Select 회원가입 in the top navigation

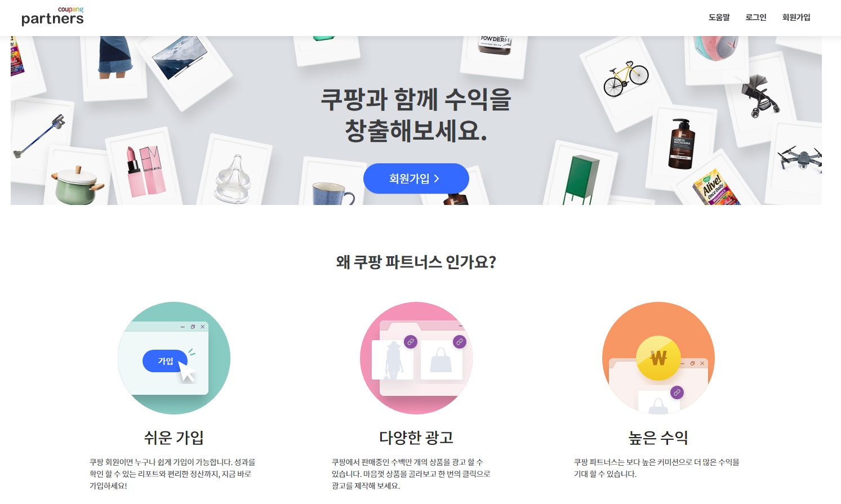796,17
